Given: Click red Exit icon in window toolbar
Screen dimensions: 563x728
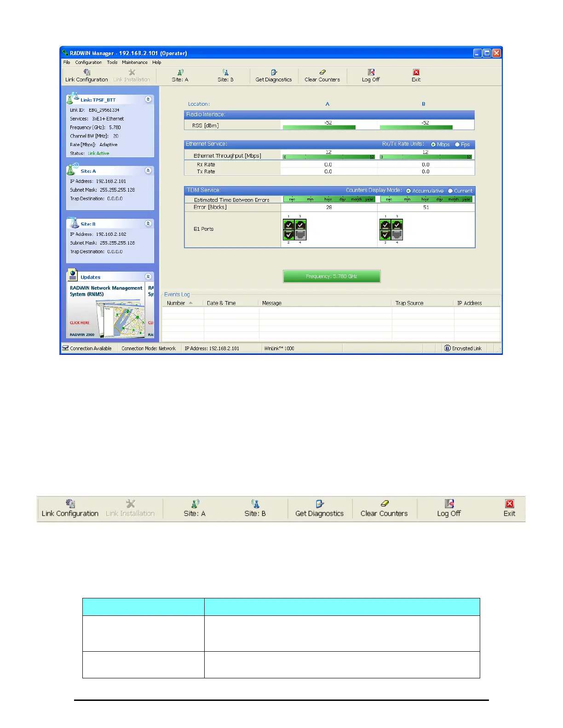Looking at the screenshot, I should (x=416, y=72).
